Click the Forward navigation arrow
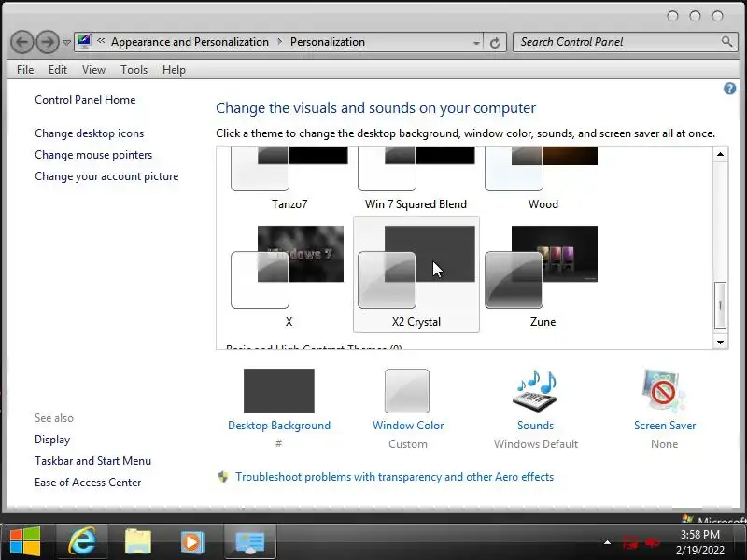The width and height of the screenshot is (747, 560). coord(48,42)
